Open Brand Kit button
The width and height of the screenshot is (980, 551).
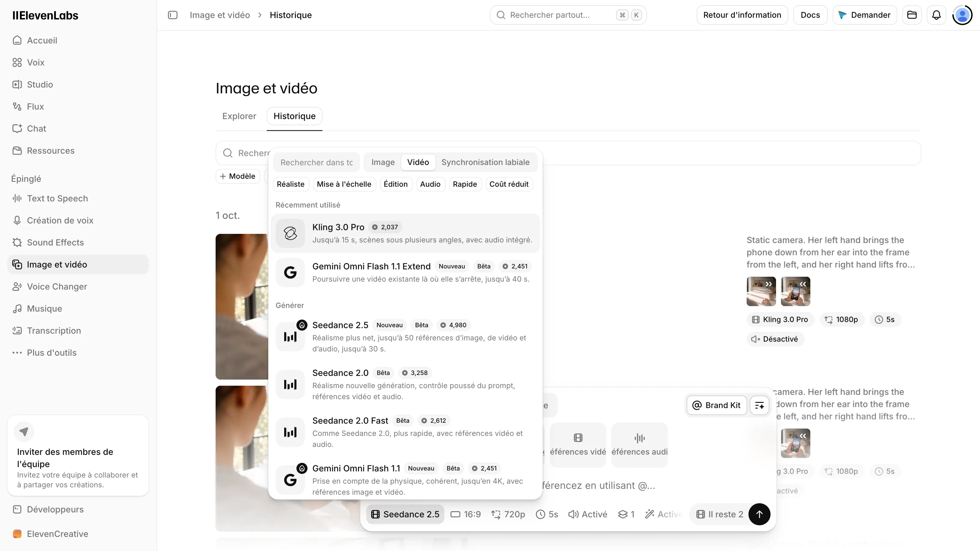(x=717, y=405)
